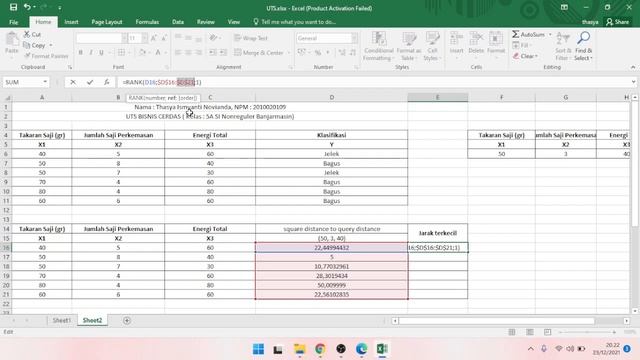
Task: Open Microsoft Edge from taskbar
Action: (x=362, y=349)
